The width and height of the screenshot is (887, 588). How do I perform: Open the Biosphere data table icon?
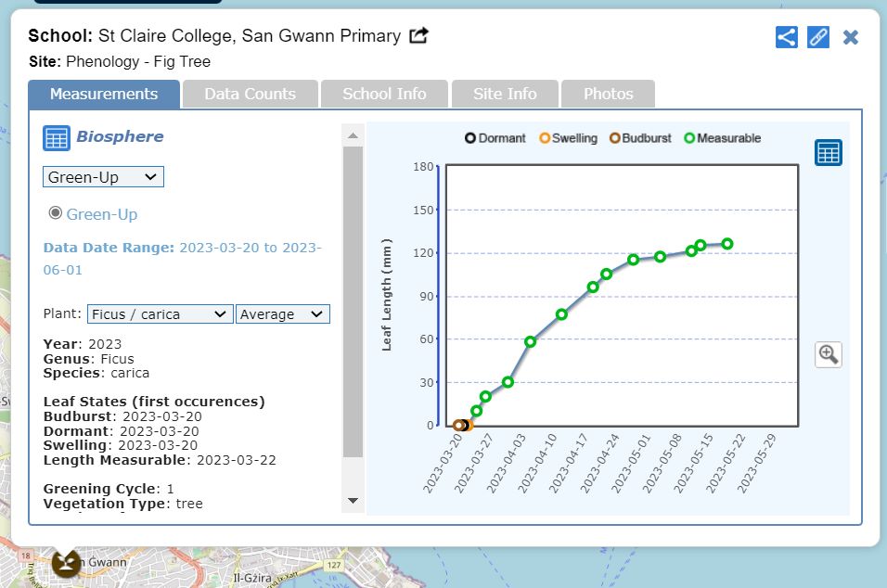56,138
